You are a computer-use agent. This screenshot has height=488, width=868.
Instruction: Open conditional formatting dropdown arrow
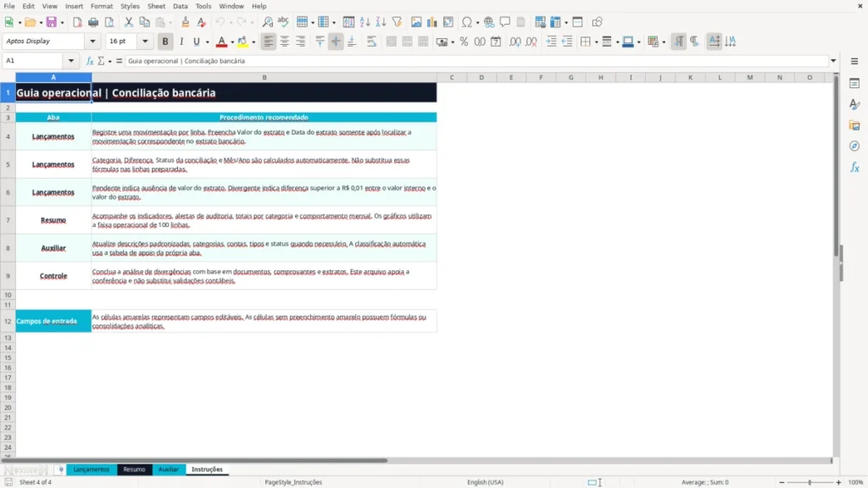click(x=664, y=42)
